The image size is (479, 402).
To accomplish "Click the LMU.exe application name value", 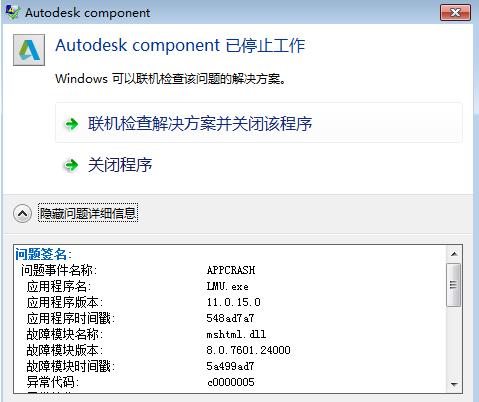I will [228, 286].
